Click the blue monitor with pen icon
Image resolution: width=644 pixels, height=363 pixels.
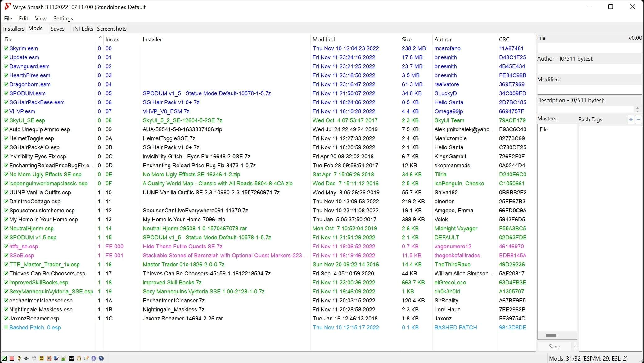pos(56,358)
